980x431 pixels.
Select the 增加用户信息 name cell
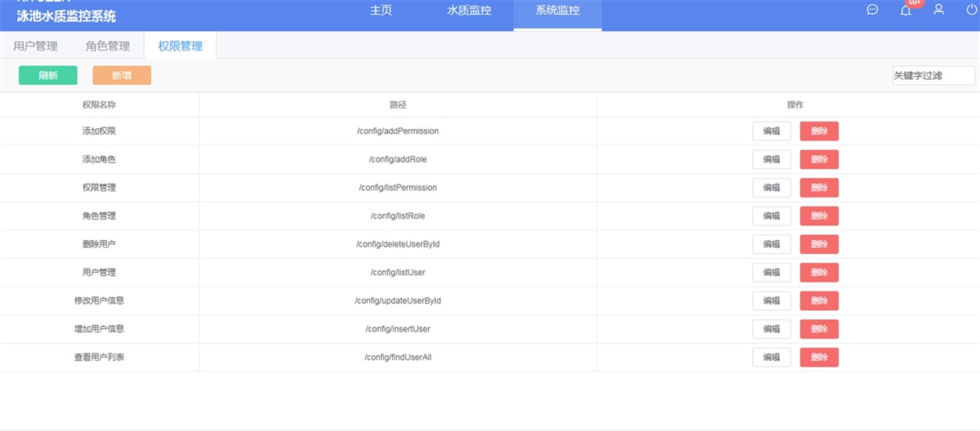(x=99, y=329)
